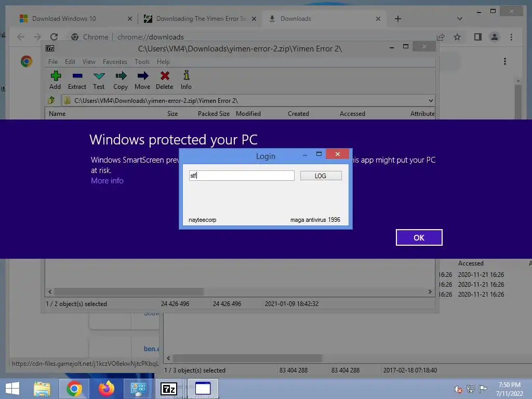Image resolution: width=532 pixels, height=399 pixels.
Task: Open the Control Panel taskbar icon
Action: pyautogui.click(x=138, y=389)
